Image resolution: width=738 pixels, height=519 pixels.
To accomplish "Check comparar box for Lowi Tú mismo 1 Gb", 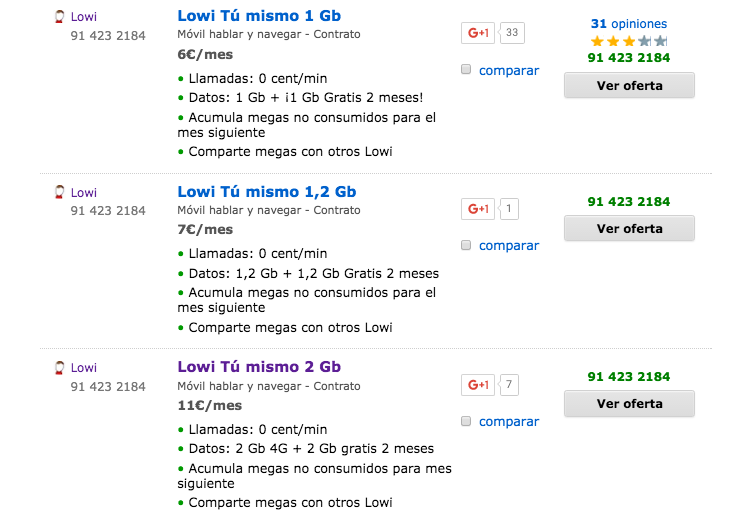I will tap(466, 70).
